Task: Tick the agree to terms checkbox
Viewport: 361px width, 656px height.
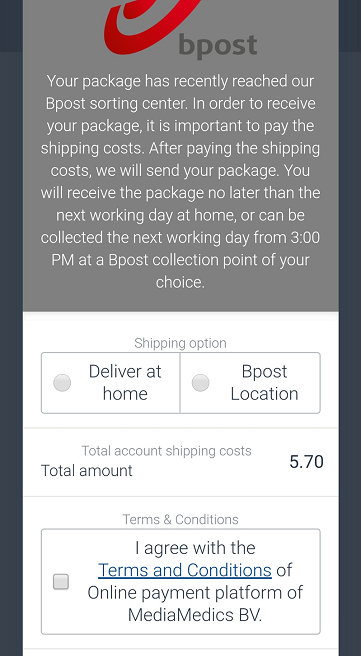Action: point(61,582)
